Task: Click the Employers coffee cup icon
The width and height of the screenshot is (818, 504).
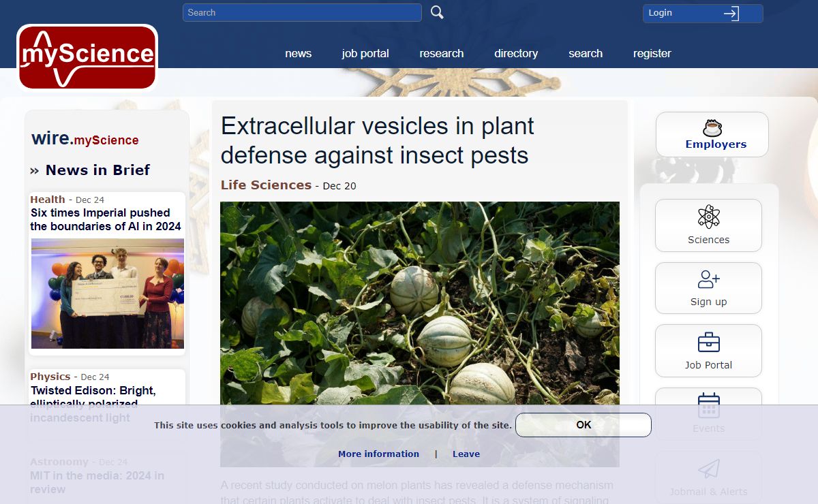Action: 712,128
